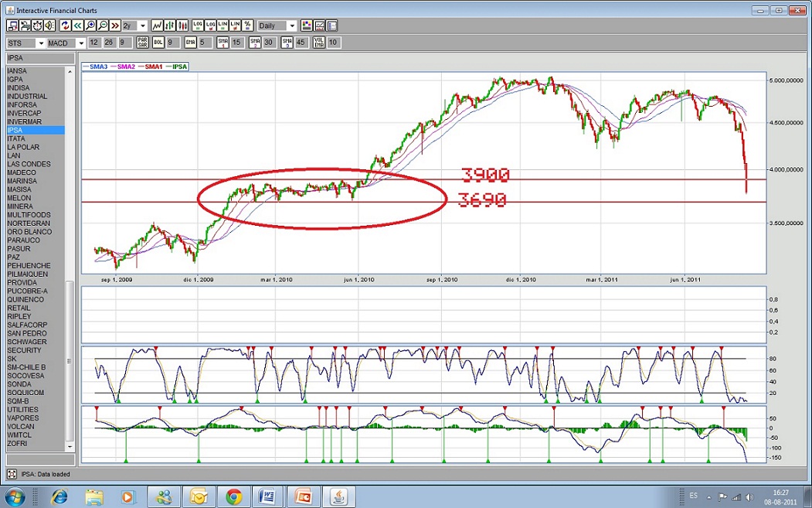This screenshot has height=508, width=812.
Task: Click the last toolbar panel icon
Action: 331,26
